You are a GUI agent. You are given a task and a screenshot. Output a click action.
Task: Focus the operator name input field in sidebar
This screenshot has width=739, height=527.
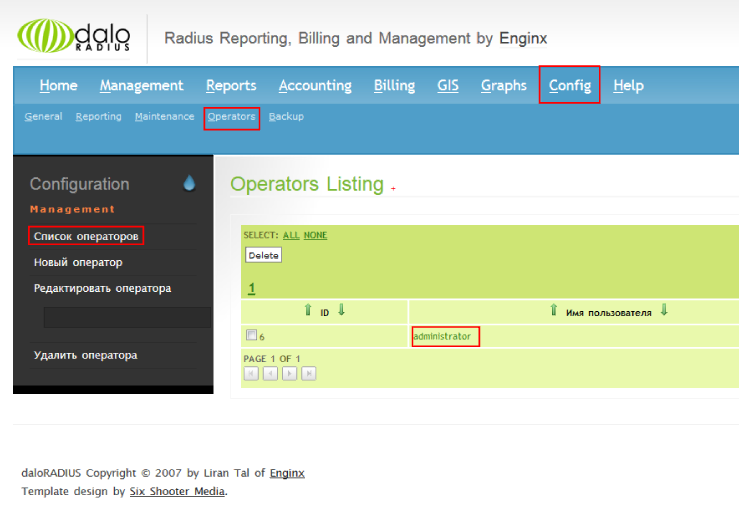coord(127,317)
